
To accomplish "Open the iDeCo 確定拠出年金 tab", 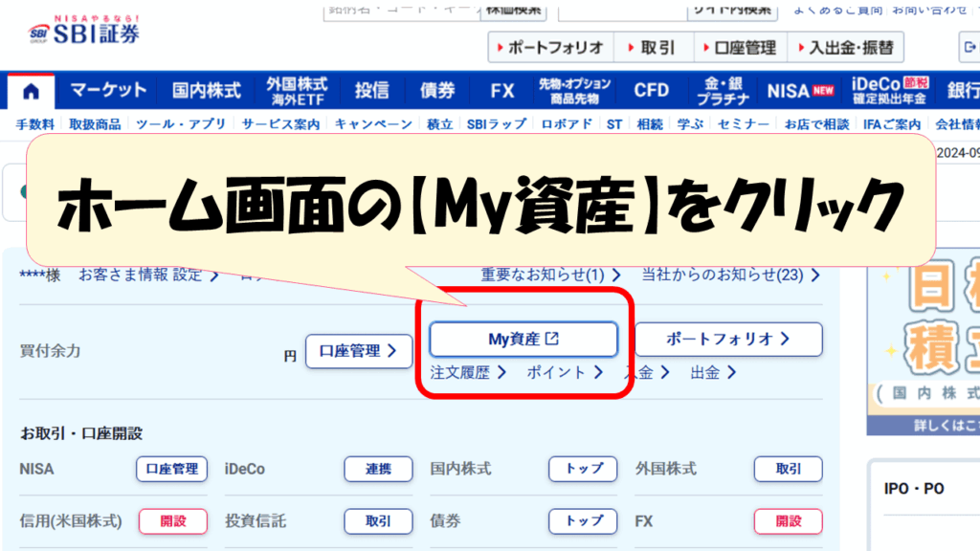I will (888, 91).
